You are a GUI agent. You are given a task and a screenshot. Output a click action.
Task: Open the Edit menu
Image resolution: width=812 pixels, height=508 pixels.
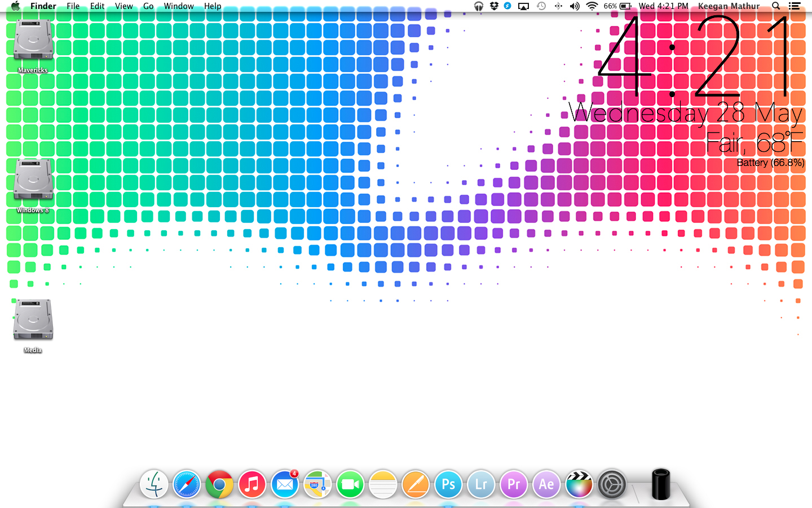click(98, 6)
